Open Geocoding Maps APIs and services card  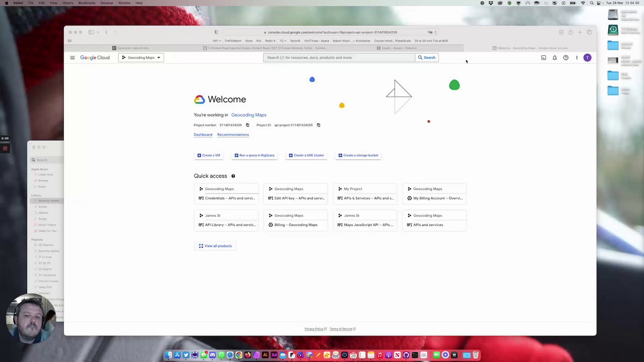point(435,220)
